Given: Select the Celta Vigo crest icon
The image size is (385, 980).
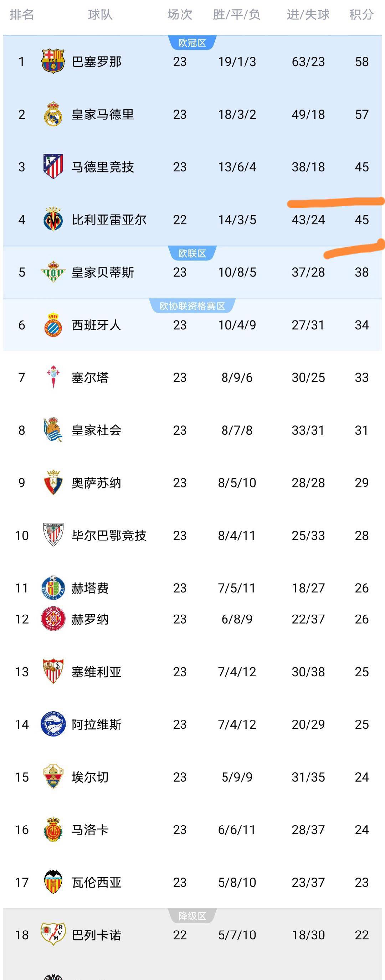Looking at the screenshot, I should pos(53,377).
